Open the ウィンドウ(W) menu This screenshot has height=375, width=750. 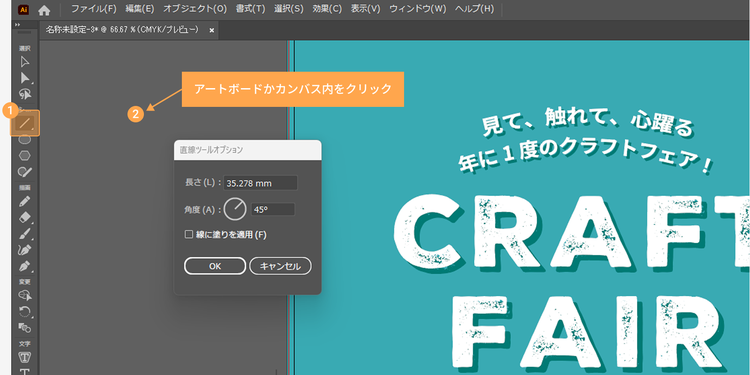coord(418,9)
